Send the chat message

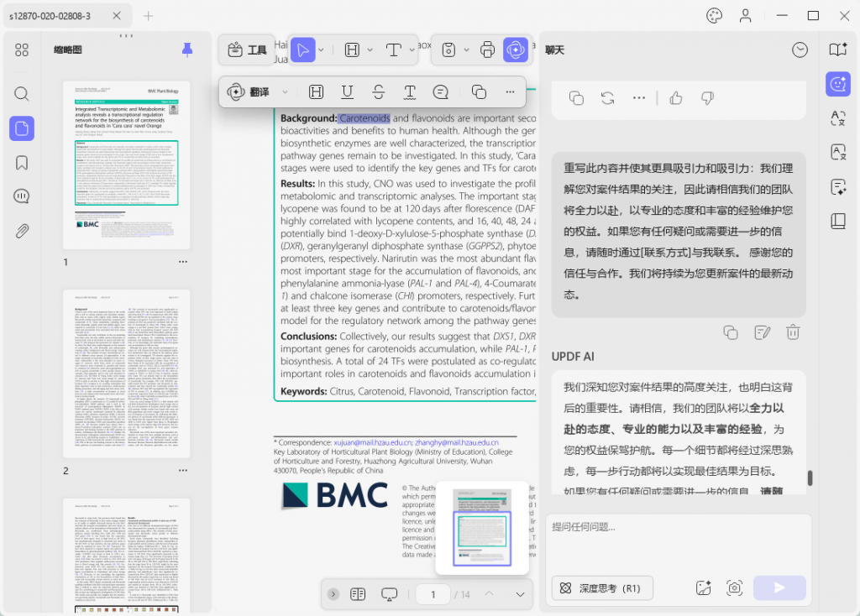coord(779,588)
